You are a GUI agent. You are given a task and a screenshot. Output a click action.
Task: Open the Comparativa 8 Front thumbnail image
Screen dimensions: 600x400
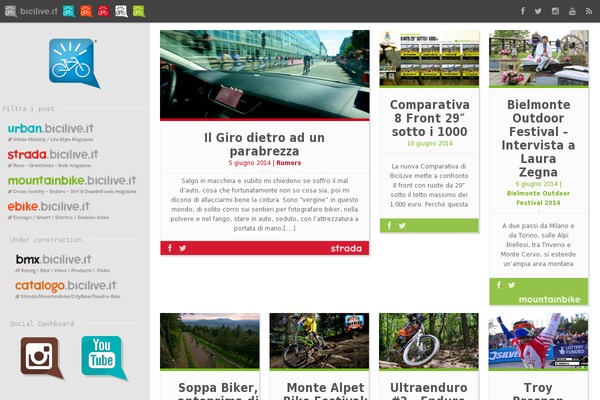[x=429, y=58]
